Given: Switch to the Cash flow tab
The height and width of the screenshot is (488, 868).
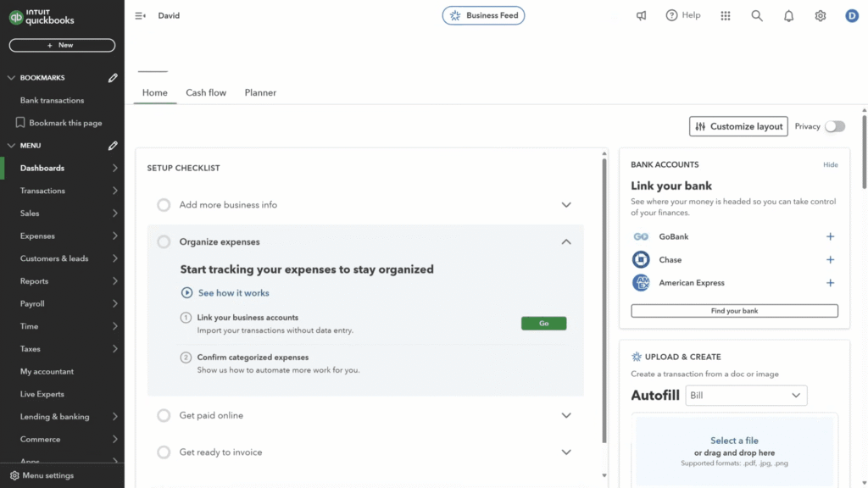Looking at the screenshot, I should tap(206, 93).
